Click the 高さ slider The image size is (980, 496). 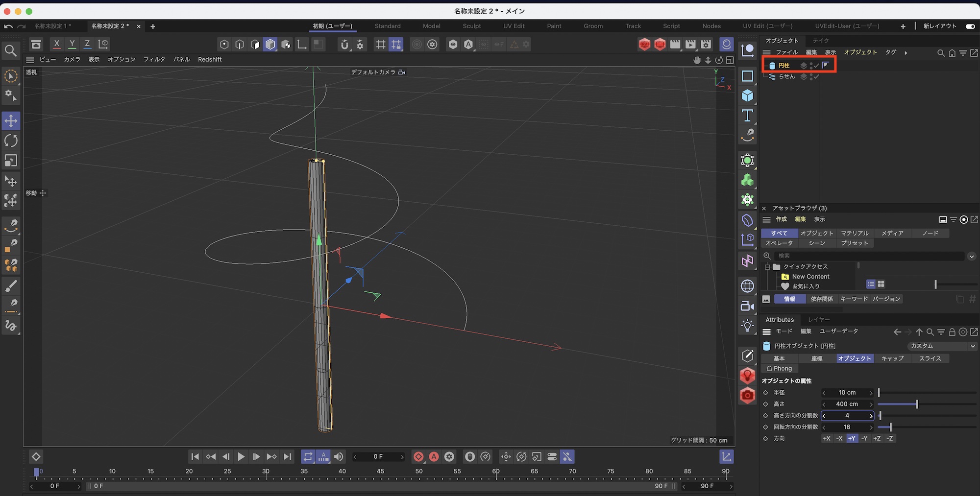pyautogui.click(x=916, y=404)
